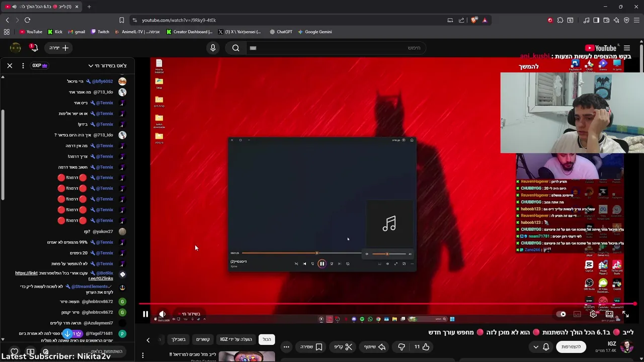Image resolution: width=644 pixels, height=362 pixels.
Task: Switch YouTube player to theater mode
Action: click(x=609, y=314)
